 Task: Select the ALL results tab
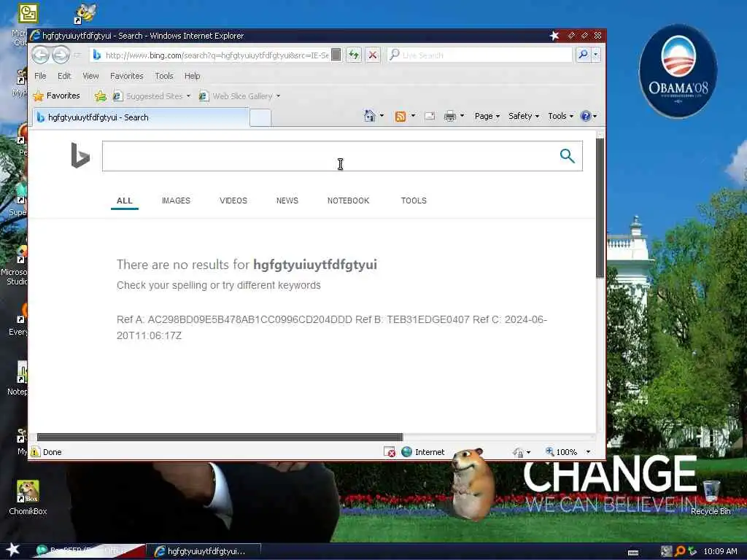(124, 201)
